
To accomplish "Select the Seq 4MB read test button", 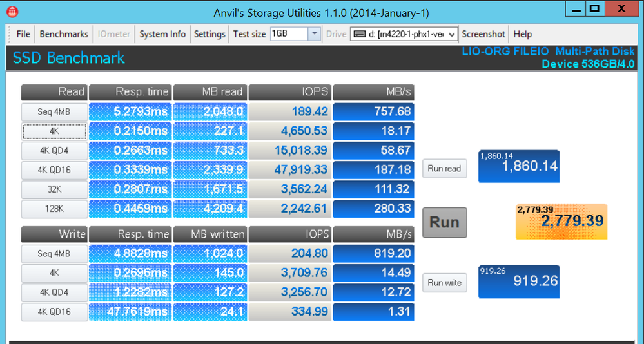I will tap(54, 112).
